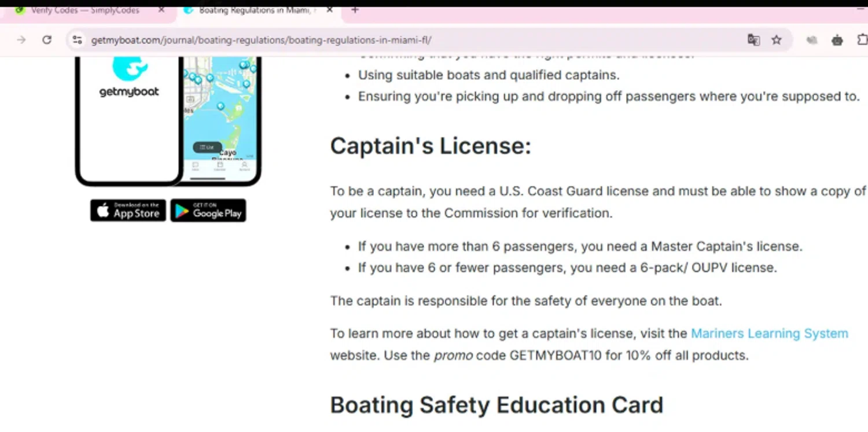The width and height of the screenshot is (868, 432).
Task: Click the 'picking up and dropping off passengers' bullet
Action: [x=609, y=97]
